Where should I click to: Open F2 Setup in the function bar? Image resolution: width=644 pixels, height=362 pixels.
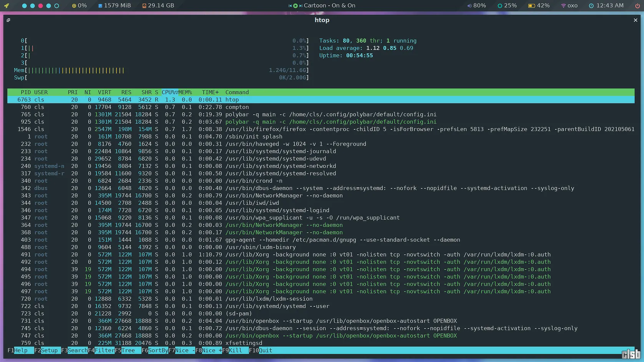(x=49, y=350)
